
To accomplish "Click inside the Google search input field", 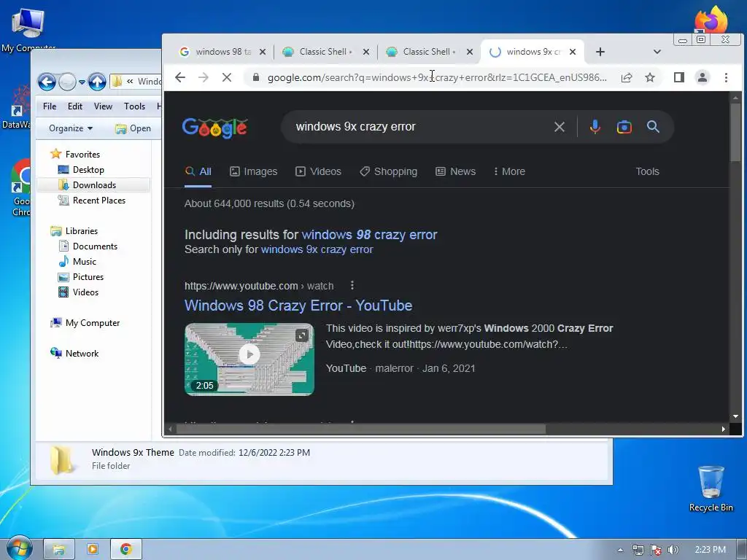I will click(x=419, y=127).
